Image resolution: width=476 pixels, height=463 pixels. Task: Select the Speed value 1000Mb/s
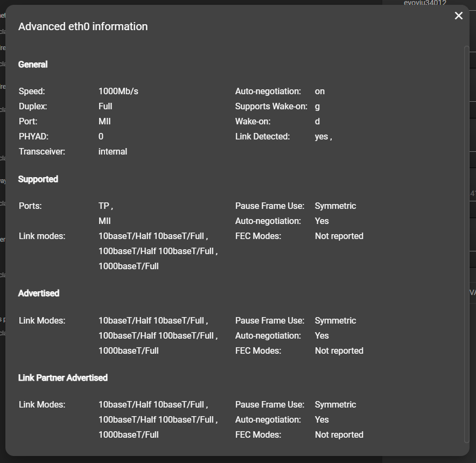point(118,91)
